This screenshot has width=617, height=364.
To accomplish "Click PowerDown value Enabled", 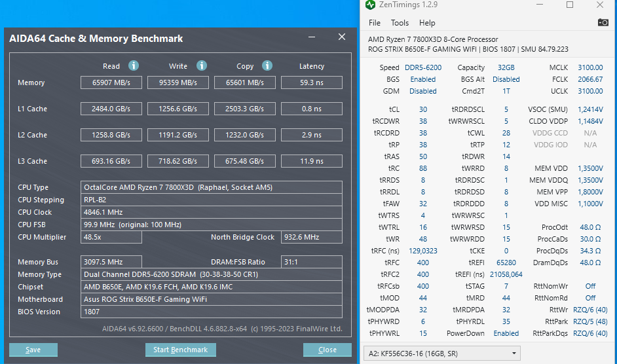I will tap(506, 333).
